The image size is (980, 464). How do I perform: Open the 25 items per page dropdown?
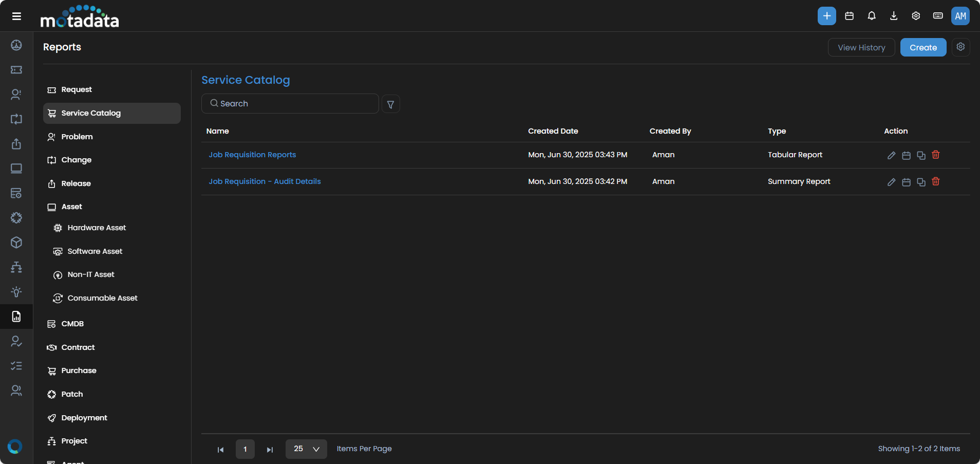306,449
